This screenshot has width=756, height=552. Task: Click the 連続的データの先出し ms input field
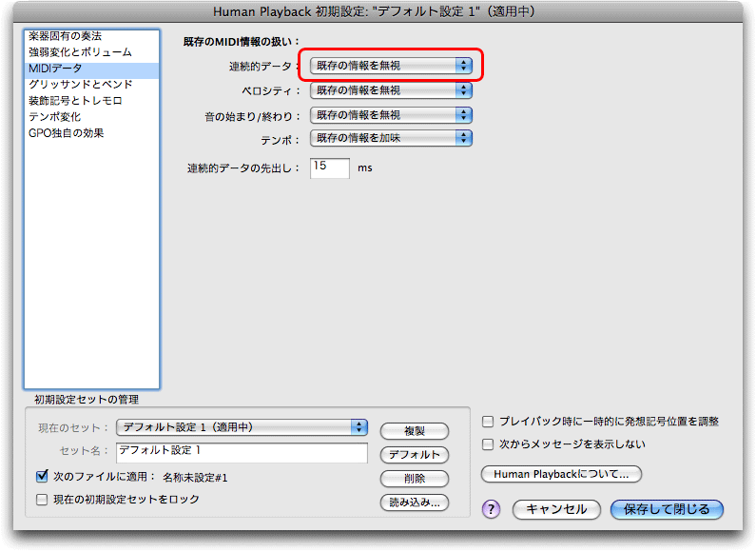330,168
